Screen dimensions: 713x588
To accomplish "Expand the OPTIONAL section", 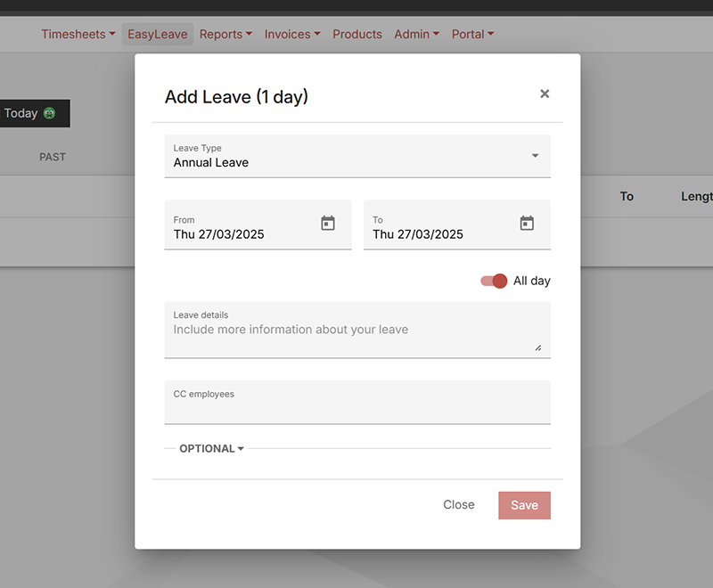I will tap(211, 448).
